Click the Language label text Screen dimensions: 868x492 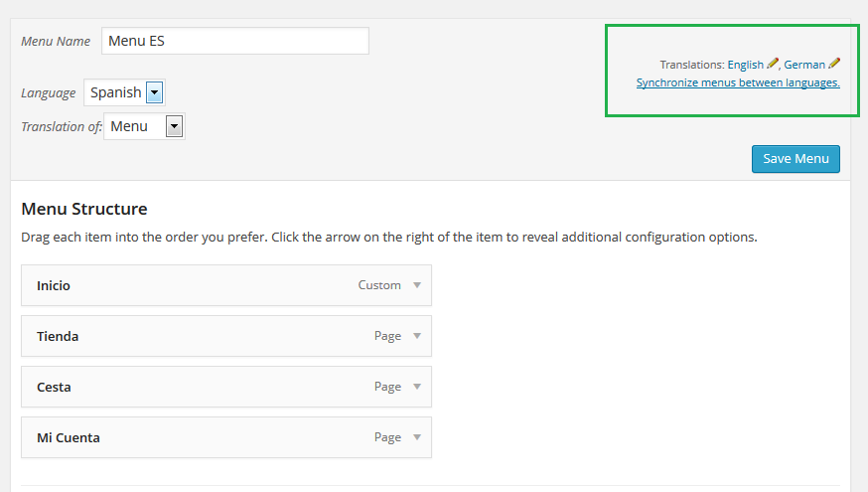click(x=48, y=93)
